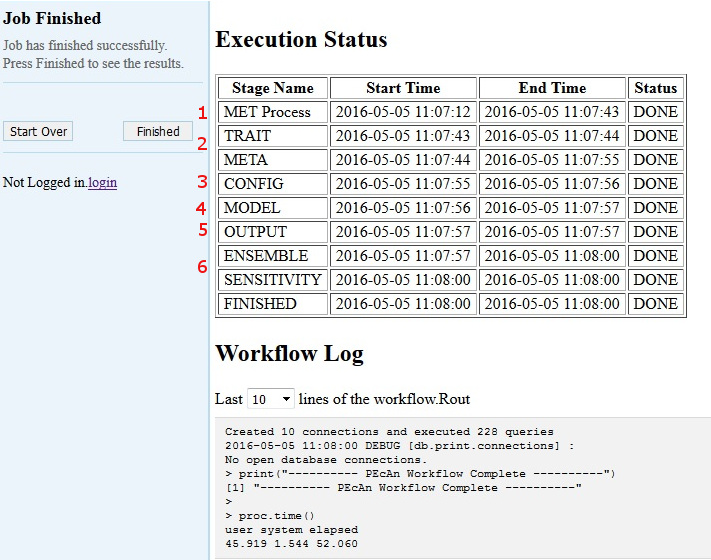Click the CONFIG stage cell
The width and height of the screenshot is (711, 560).
pyautogui.click(x=272, y=184)
